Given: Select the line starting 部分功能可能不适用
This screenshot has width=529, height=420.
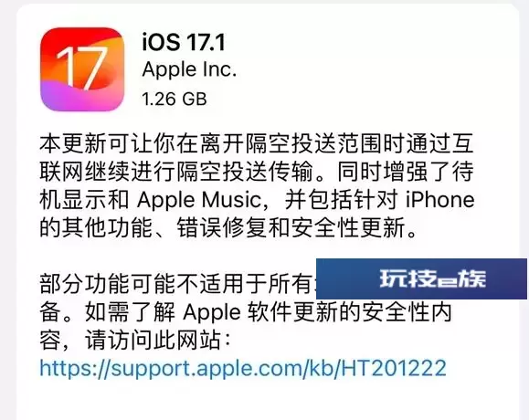Looking at the screenshot, I should [178, 284].
